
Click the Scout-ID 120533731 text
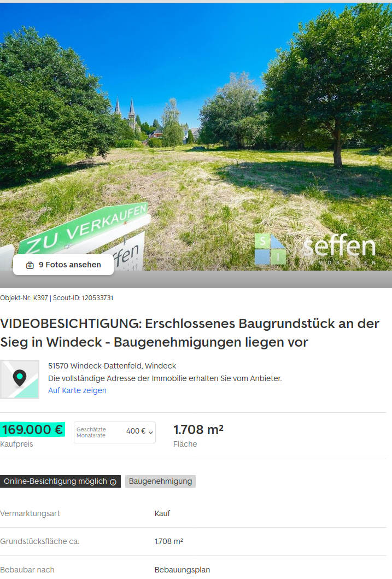coord(83,297)
